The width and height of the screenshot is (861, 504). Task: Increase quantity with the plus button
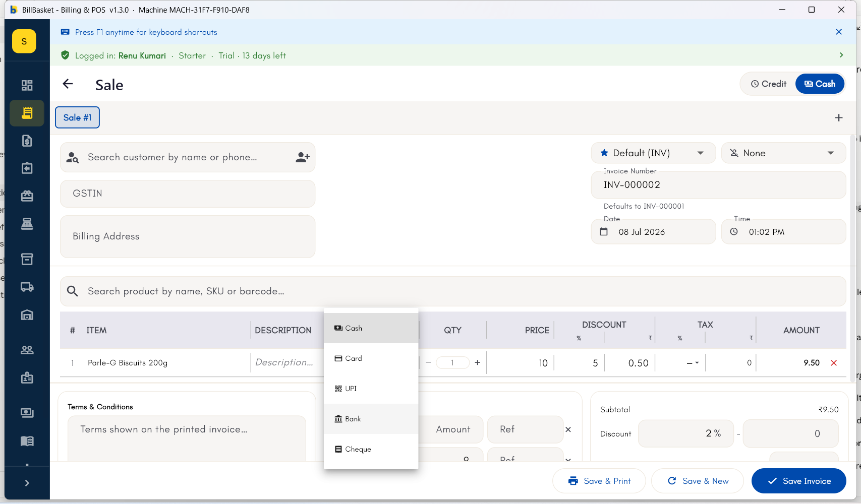pyautogui.click(x=477, y=362)
